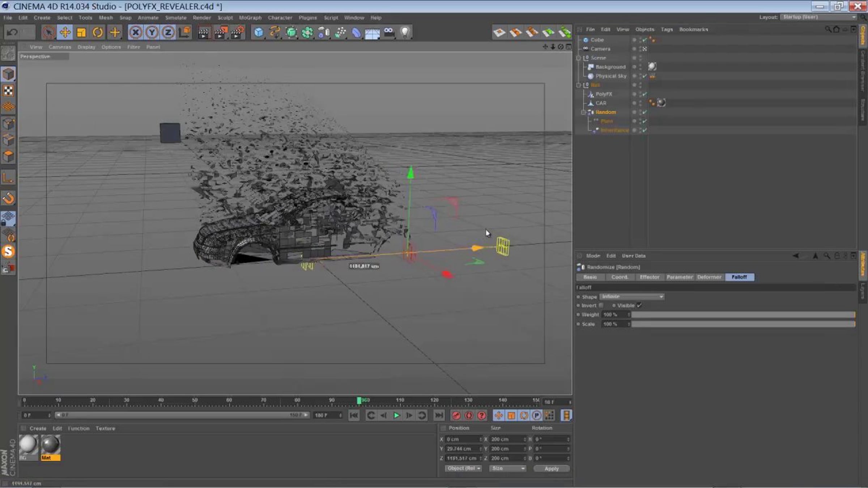Click the Weight slider bar
This screenshot has height=488, width=868.
(743, 315)
